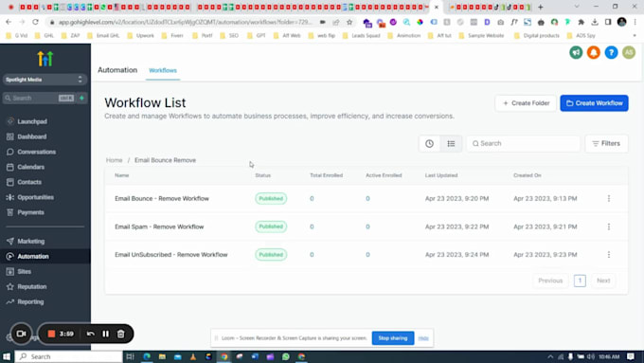Open the announcements megaphone icon

pos(576,53)
